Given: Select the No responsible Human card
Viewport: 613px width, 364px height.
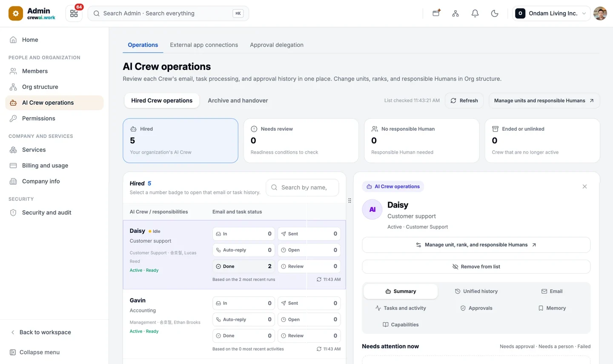Looking at the screenshot, I should pyautogui.click(x=422, y=140).
